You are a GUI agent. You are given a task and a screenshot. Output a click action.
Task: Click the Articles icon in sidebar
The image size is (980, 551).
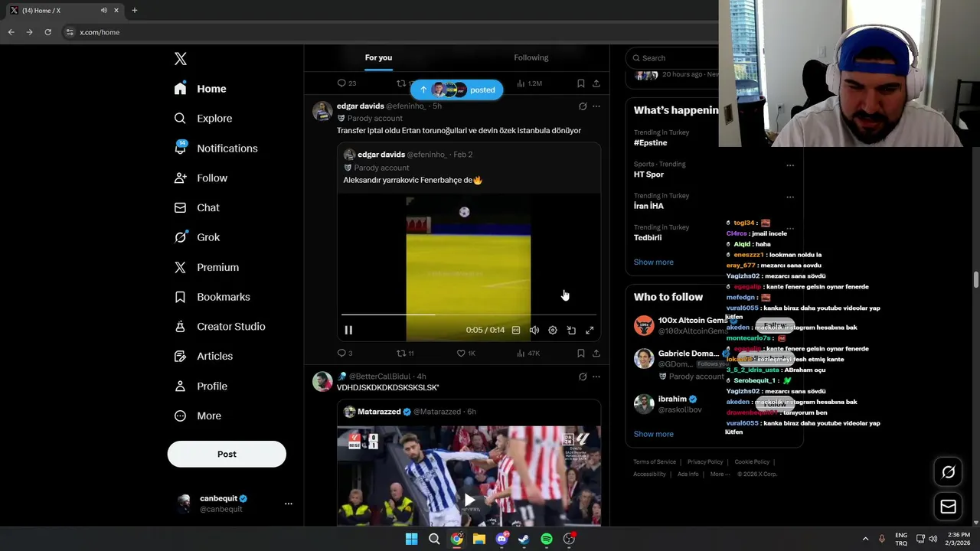[180, 356]
